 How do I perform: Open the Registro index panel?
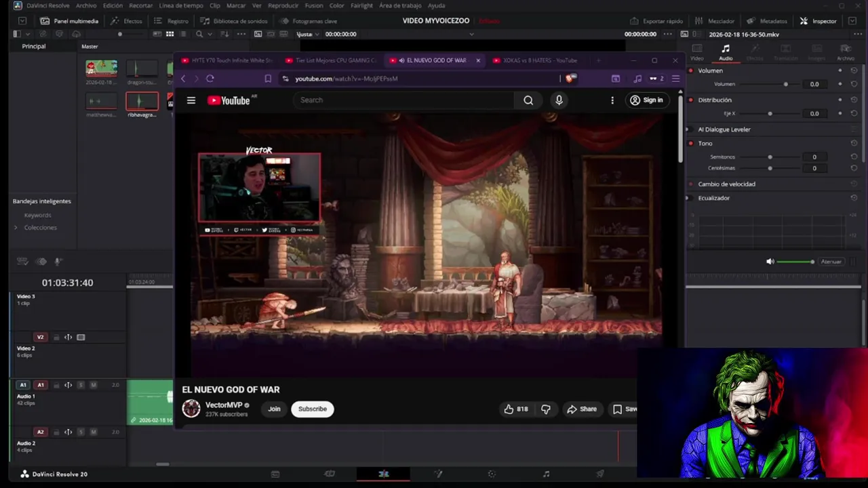tap(171, 21)
